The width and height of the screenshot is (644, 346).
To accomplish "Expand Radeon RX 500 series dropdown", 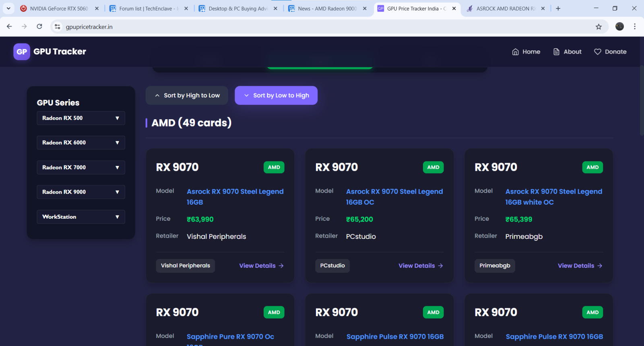I will pyautogui.click(x=81, y=118).
